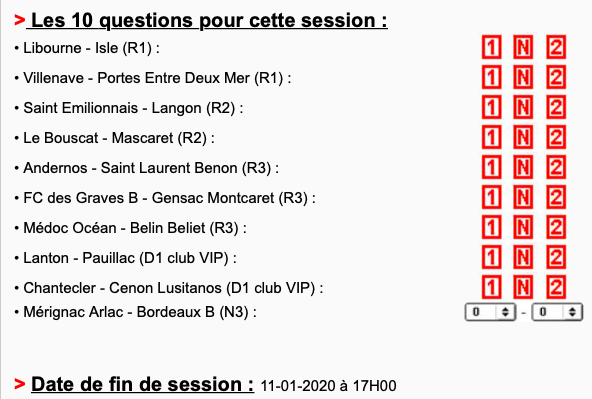Select 2 for Villenave - Portes Entre Deux Mer

[556, 77]
